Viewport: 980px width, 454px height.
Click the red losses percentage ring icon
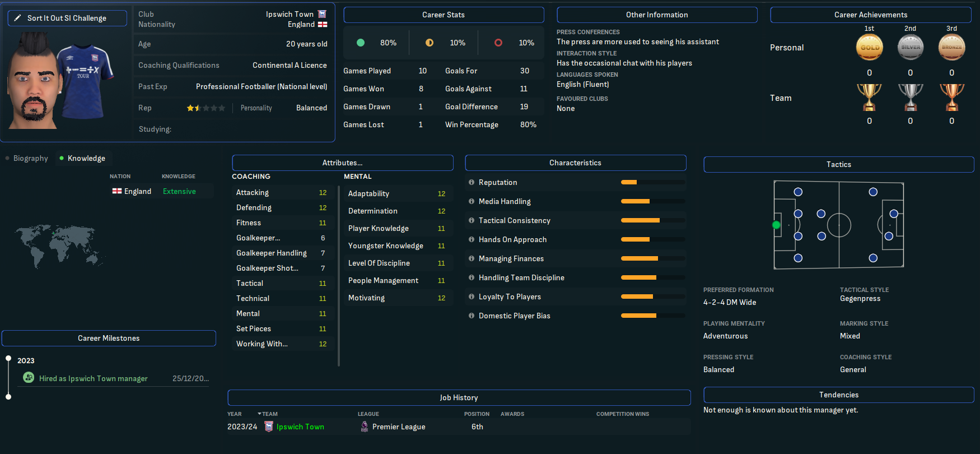[x=498, y=43]
